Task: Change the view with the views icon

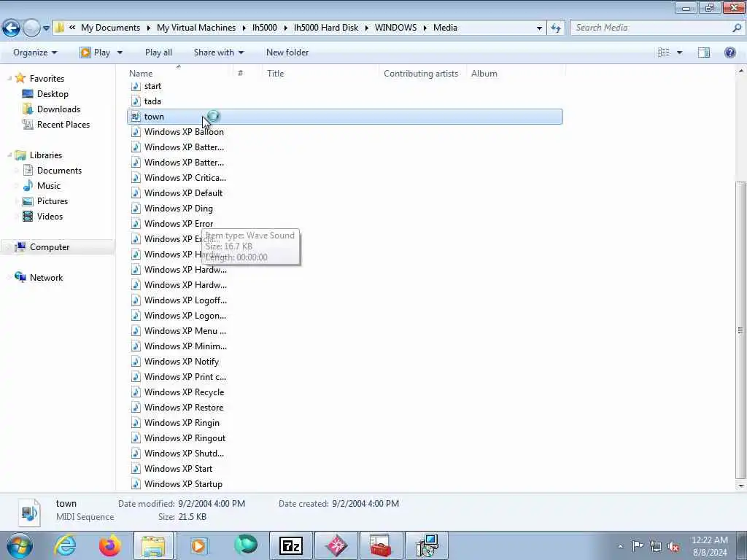Action: (664, 52)
